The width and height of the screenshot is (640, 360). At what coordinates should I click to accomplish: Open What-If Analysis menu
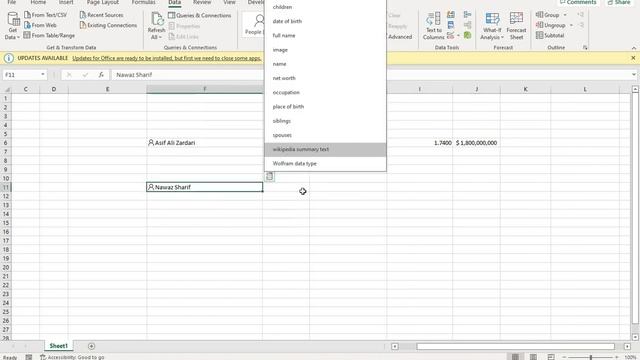click(492, 26)
